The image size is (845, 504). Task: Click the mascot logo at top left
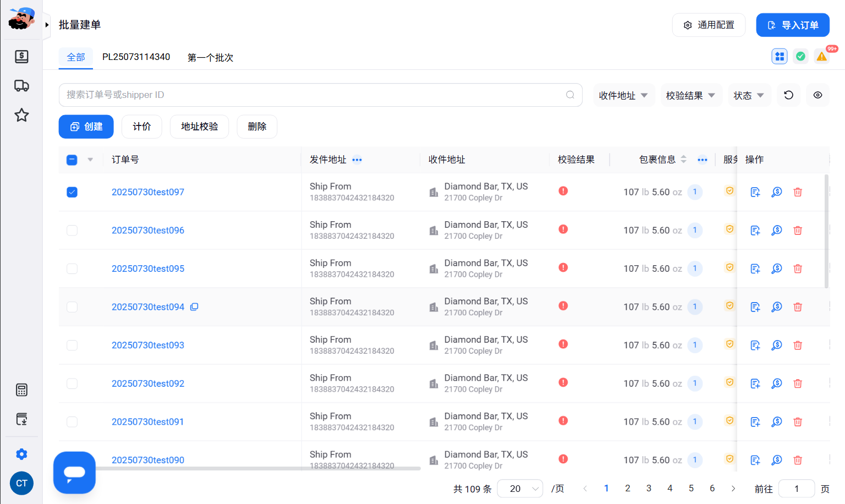point(21,19)
